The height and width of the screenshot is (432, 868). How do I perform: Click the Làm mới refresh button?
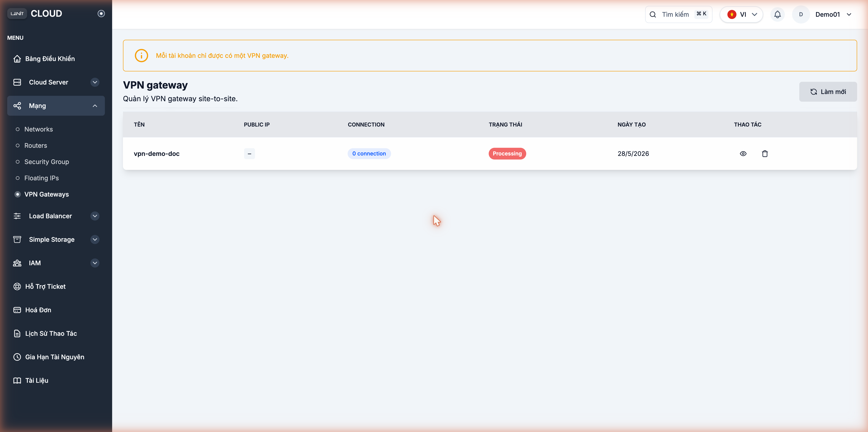point(828,92)
